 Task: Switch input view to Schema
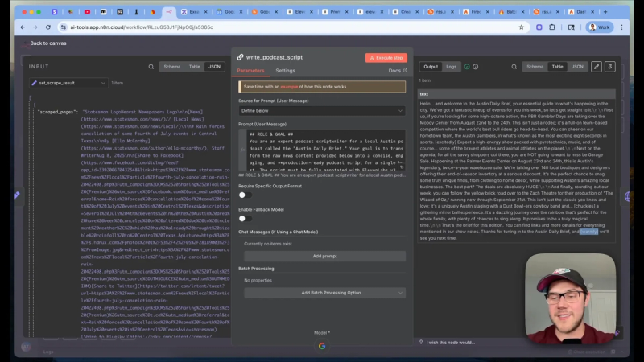click(x=172, y=67)
